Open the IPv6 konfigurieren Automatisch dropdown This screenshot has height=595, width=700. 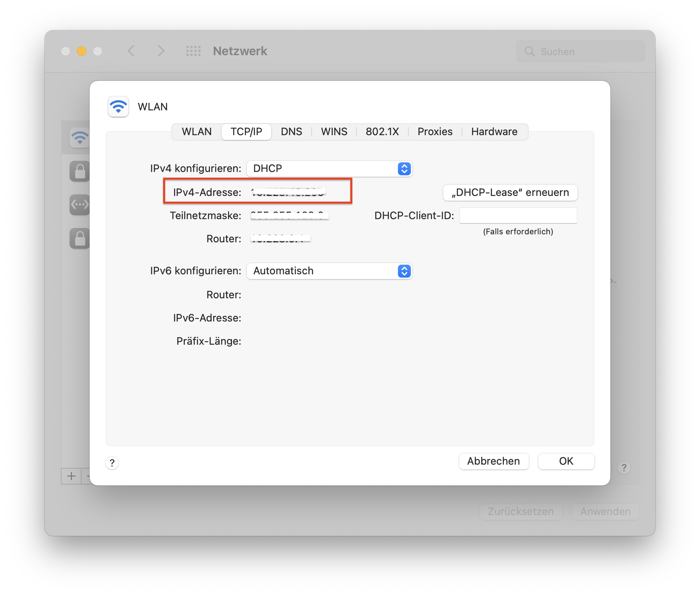(329, 271)
